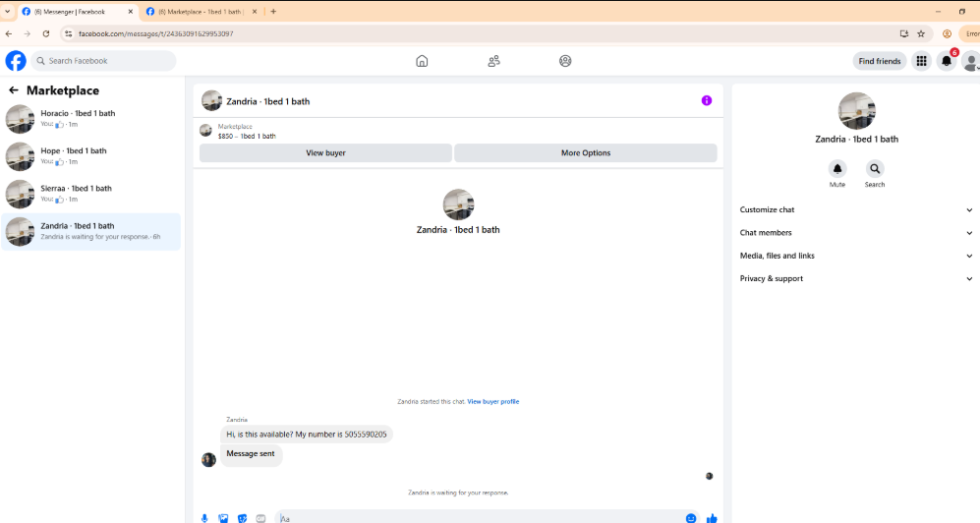Image resolution: width=980 pixels, height=523 pixels.
Task: Send a thumbs-up like
Action: [712, 518]
